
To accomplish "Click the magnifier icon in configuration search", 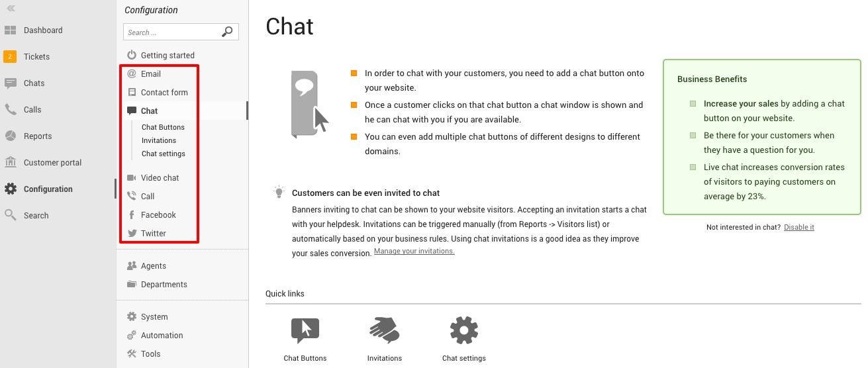I will [x=227, y=32].
